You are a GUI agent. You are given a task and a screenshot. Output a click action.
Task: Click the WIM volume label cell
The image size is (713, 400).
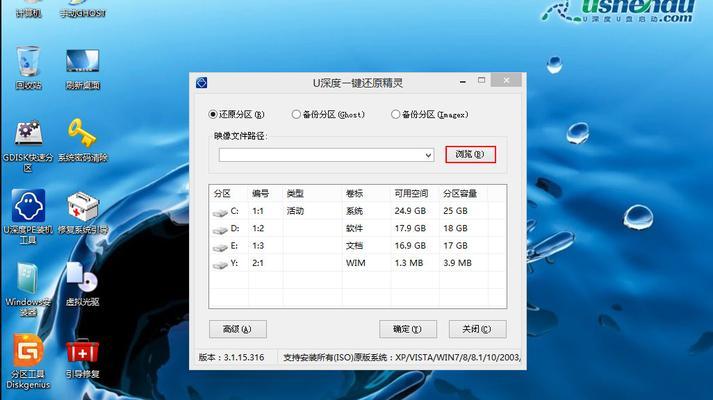click(356, 263)
